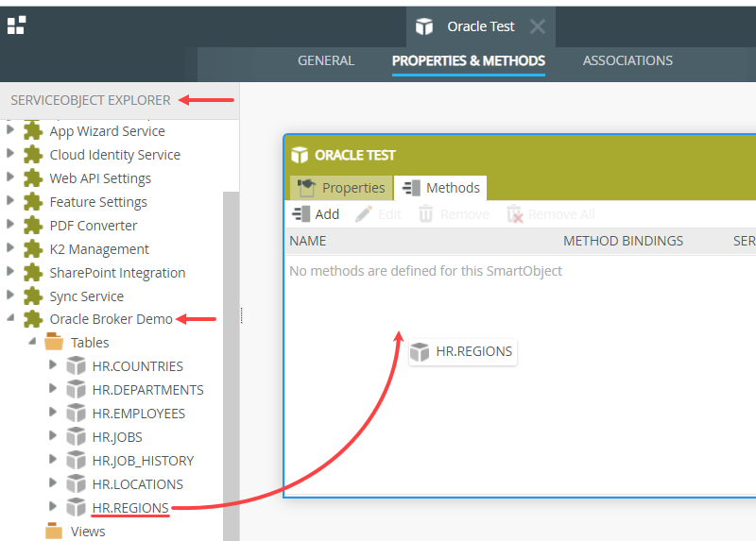Click the ORACLE TEST header cube icon
Image resolution: width=756 pixels, height=541 pixels.
(x=300, y=155)
